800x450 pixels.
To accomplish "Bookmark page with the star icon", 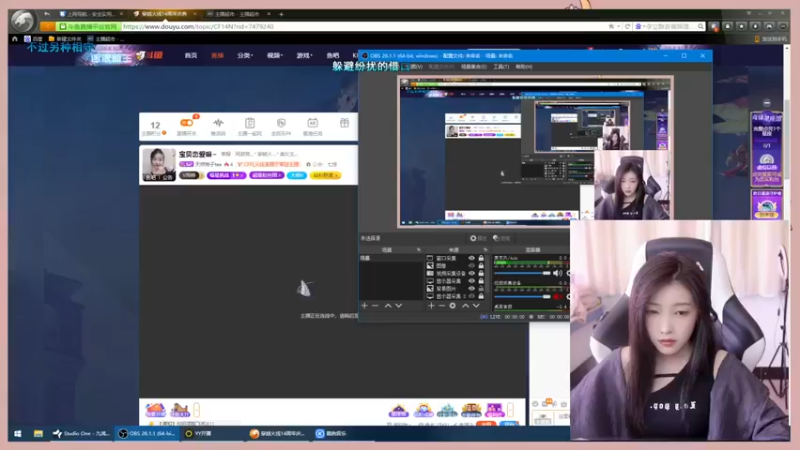I will [611, 27].
